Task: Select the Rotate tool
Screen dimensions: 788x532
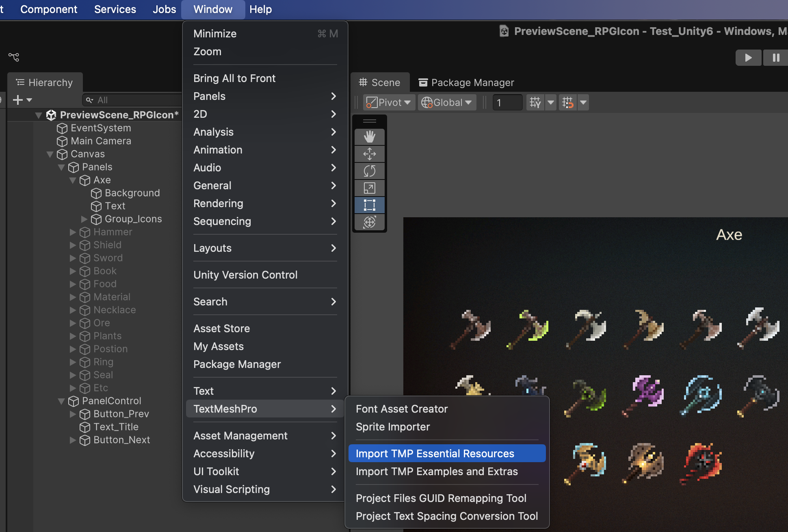Action: pos(369,171)
